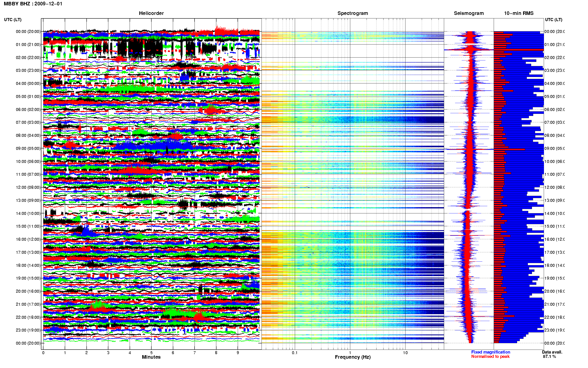Click the '10' frequency tick label

405,353
